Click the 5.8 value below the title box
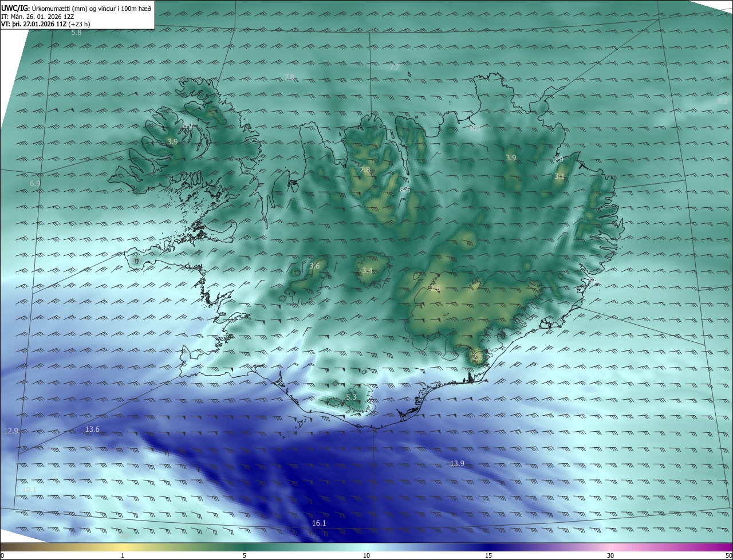733x560 pixels. (x=76, y=33)
